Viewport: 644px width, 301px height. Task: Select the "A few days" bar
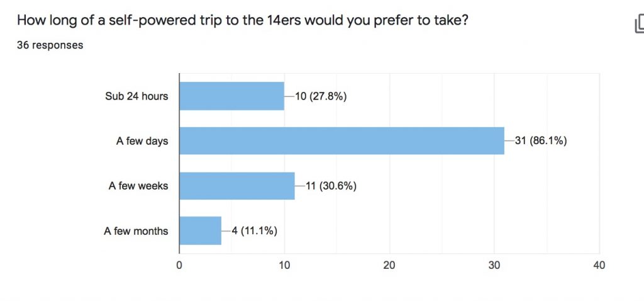(341, 141)
